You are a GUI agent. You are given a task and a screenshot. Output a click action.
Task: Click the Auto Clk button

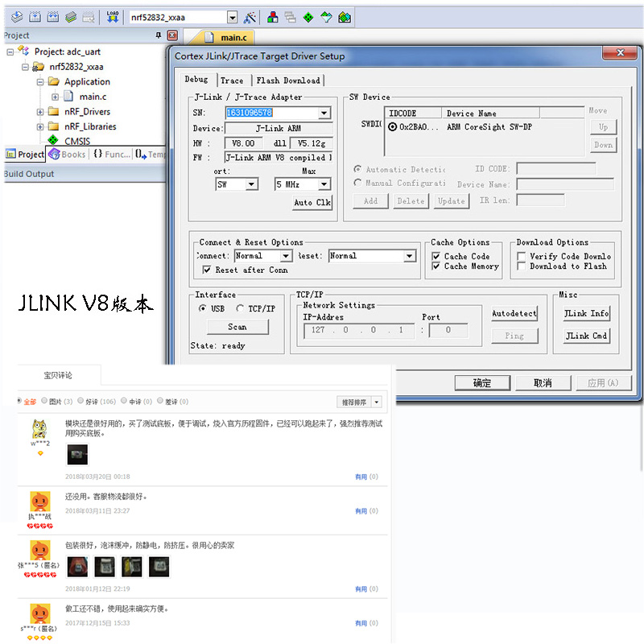coord(312,202)
